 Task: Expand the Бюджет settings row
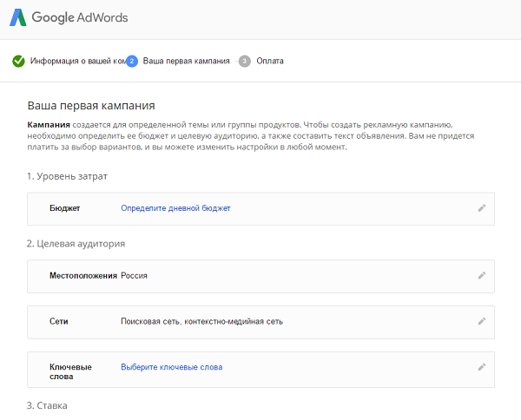tap(260, 209)
